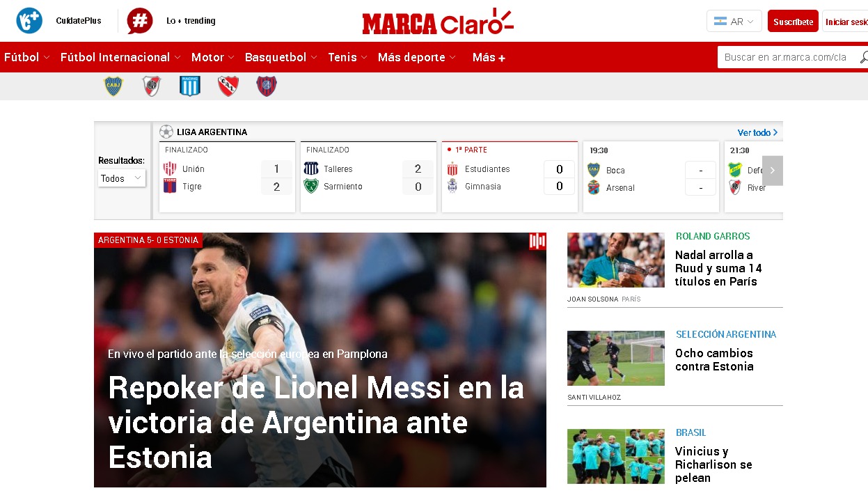Advance the match results carousel arrow
The image size is (868, 493).
click(773, 171)
